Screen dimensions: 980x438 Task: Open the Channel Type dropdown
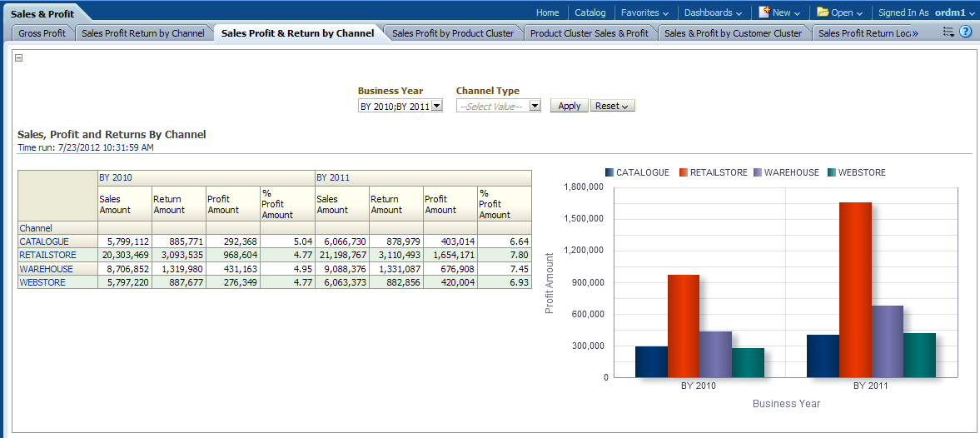(535, 106)
